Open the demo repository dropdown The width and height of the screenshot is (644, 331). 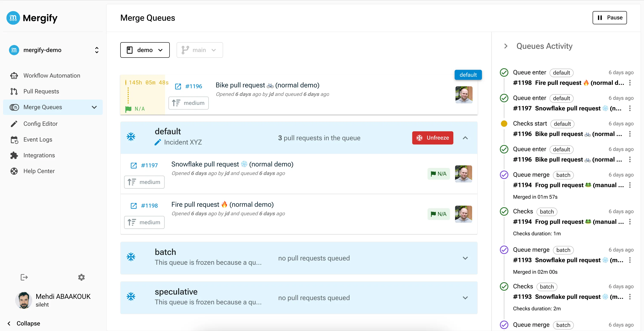pos(145,50)
